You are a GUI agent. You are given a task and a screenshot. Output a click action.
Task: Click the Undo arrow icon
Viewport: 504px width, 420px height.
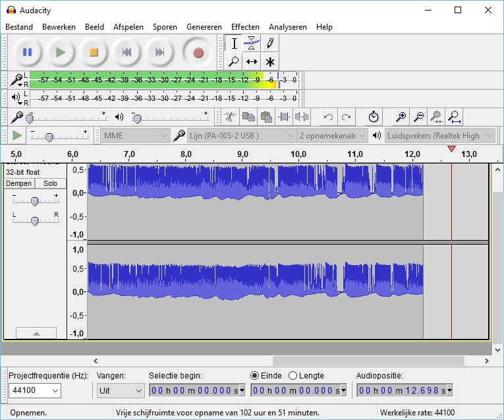328,117
